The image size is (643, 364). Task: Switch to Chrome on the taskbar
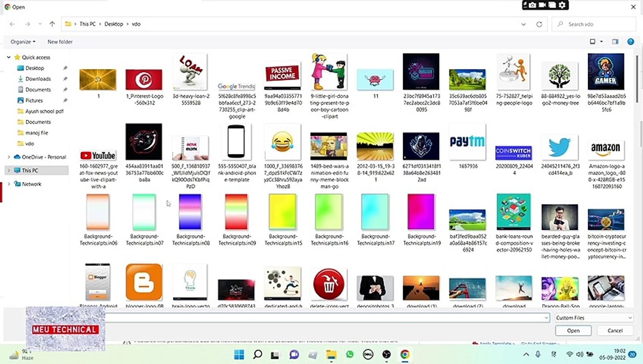pos(405,354)
